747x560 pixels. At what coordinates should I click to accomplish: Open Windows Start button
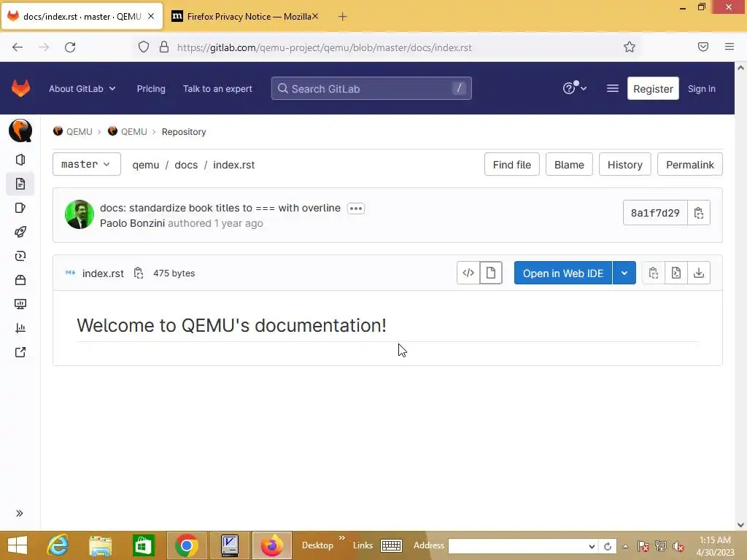pyautogui.click(x=18, y=545)
